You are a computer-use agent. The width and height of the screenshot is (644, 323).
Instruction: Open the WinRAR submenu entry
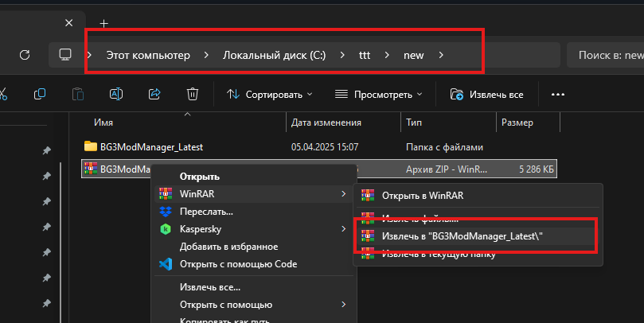pyautogui.click(x=253, y=193)
